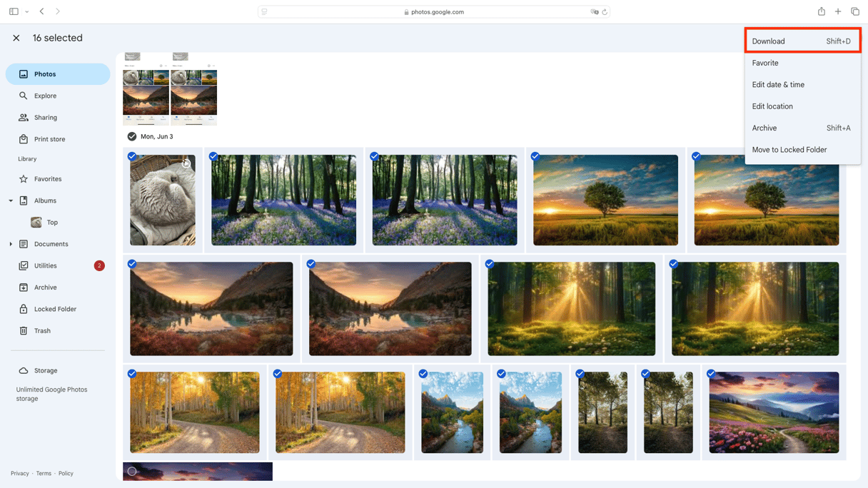Deselect the right sunbeam forest photo checkmark
The image size is (868, 488).
click(673, 264)
